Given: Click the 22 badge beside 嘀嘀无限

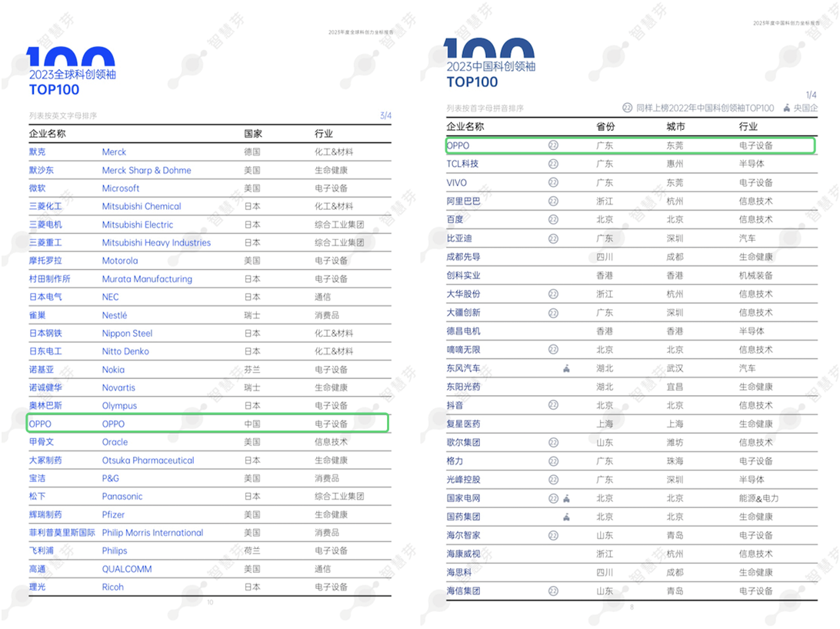Looking at the screenshot, I should (553, 350).
